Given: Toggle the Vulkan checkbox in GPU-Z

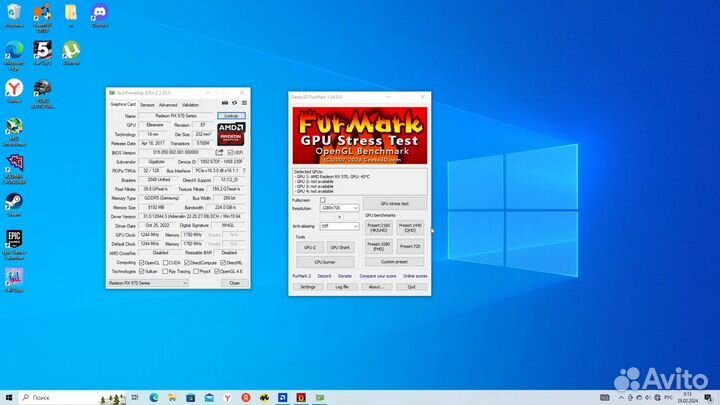Looking at the screenshot, I should [142, 271].
